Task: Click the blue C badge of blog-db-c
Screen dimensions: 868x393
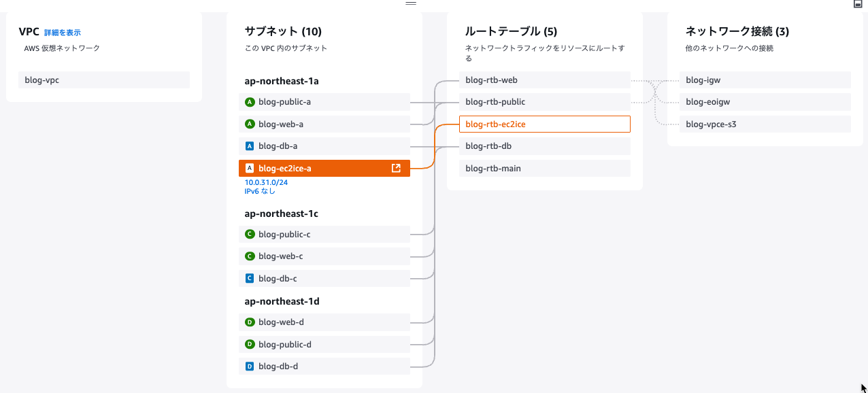Action: (x=250, y=278)
